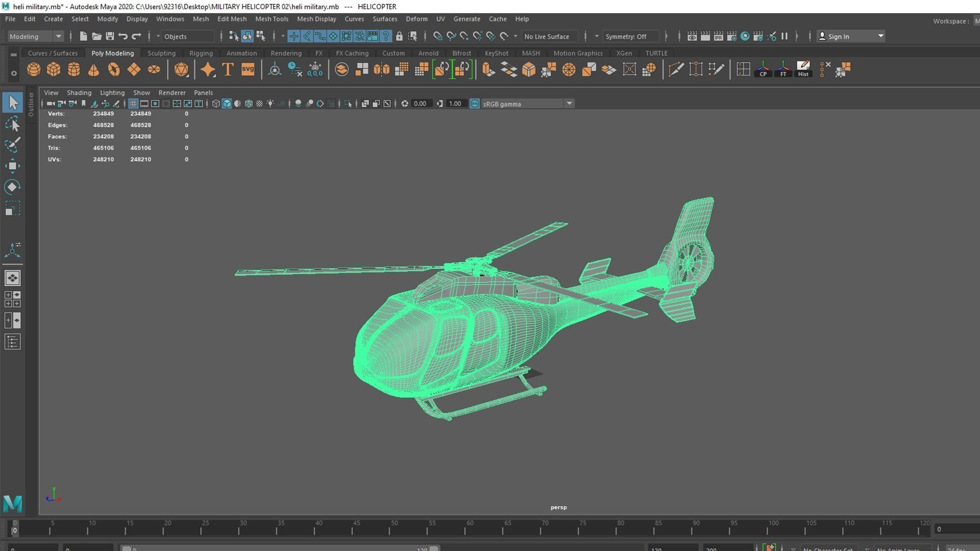Open the shelf gear options menu

coord(14,73)
